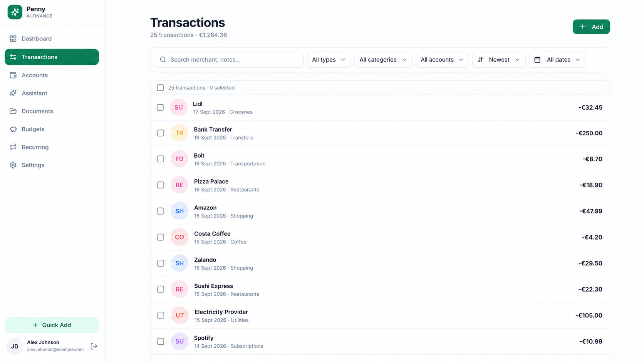This screenshot has height=362, width=644.
Task: Open the Settings sidebar item
Action: pyautogui.click(x=52, y=165)
